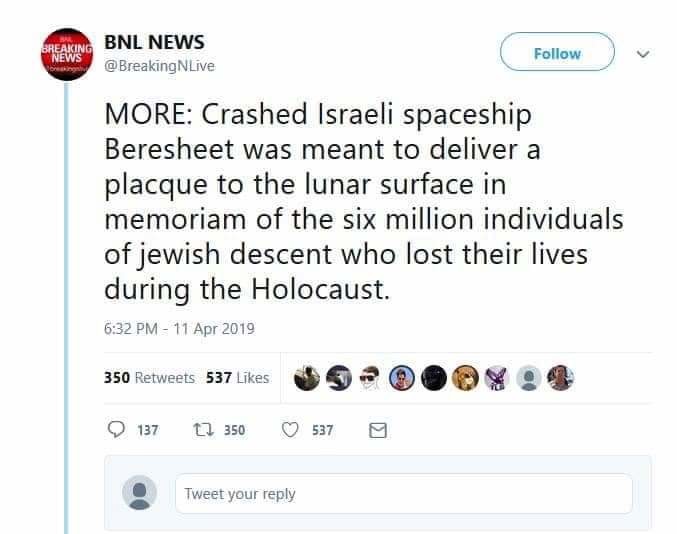Image resolution: width=677 pixels, height=534 pixels.
Task: Click the reply speech bubble icon
Action: [113, 430]
